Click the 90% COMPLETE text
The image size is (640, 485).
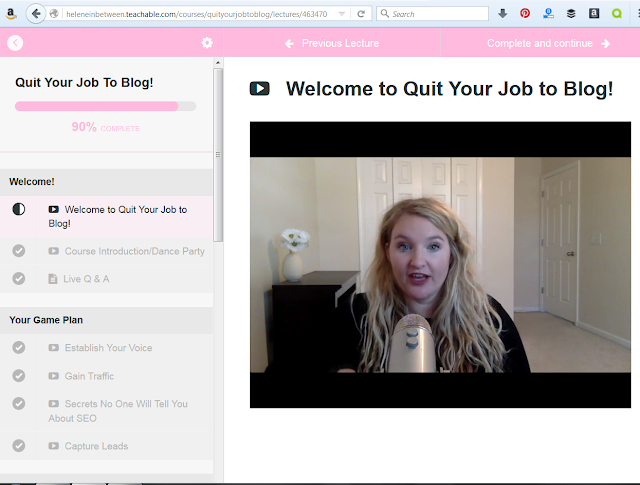106,127
